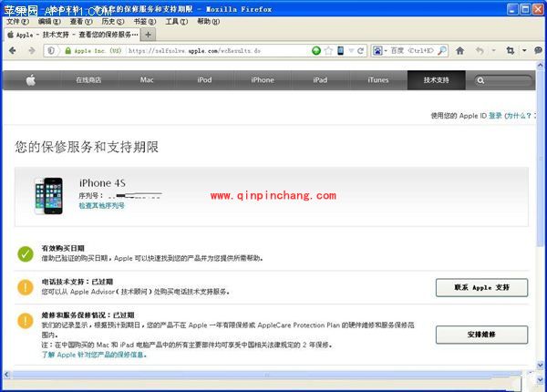The width and height of the screenshot is (547, 392).
Task: Bookmark this page with the star
Action: pyautogui.click(x=328, y=51)
